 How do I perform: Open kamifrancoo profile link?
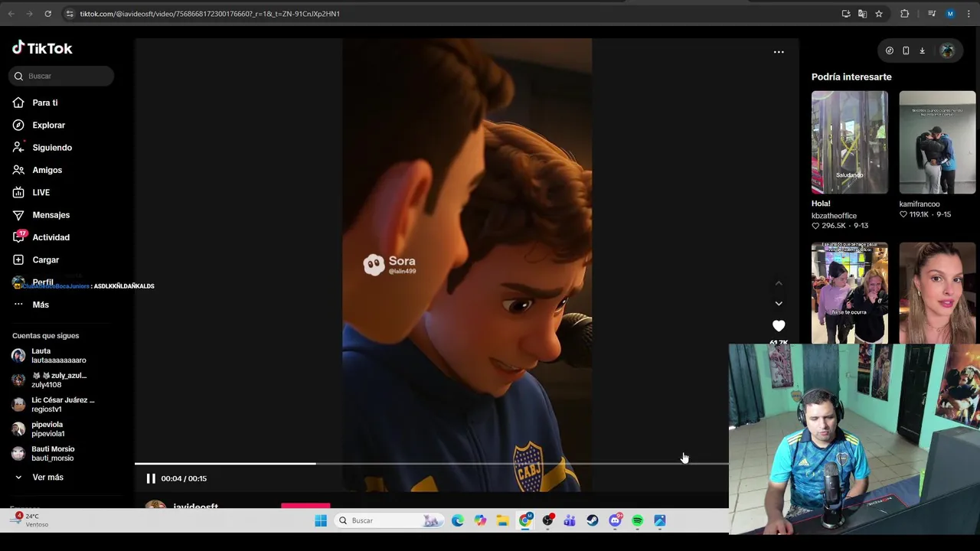(x=920, y=204)
